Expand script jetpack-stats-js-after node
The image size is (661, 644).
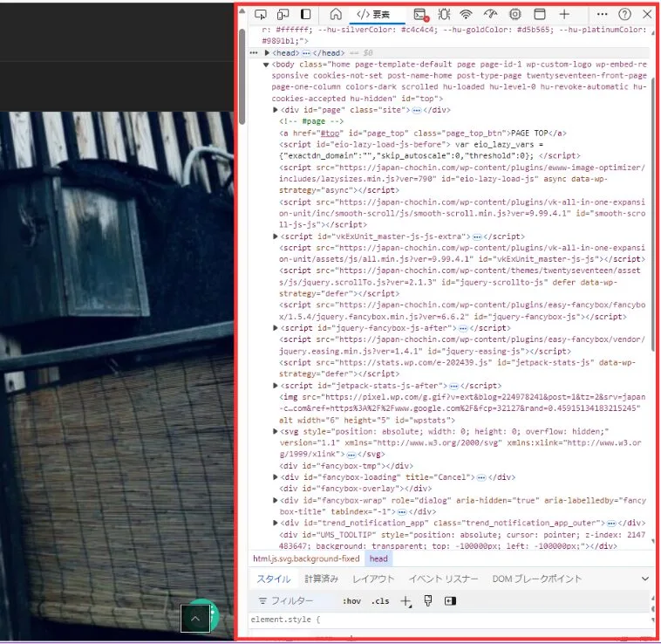276,386
